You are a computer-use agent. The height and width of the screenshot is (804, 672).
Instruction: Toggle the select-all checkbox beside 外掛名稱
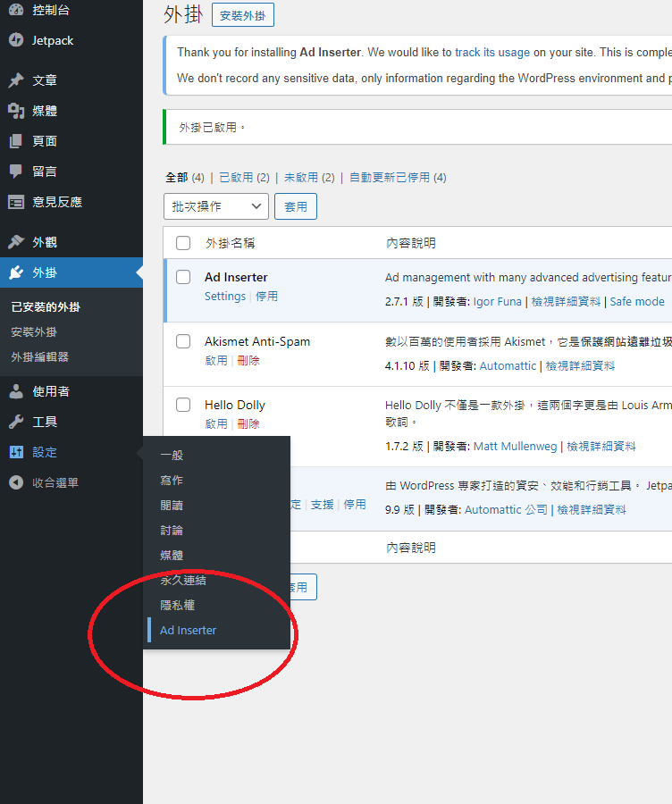183,243
